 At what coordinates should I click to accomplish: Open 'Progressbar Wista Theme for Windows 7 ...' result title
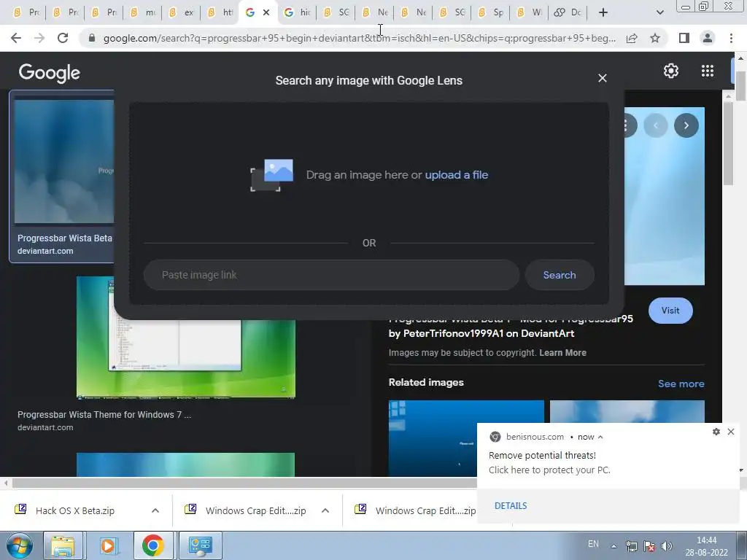(104, 415)
